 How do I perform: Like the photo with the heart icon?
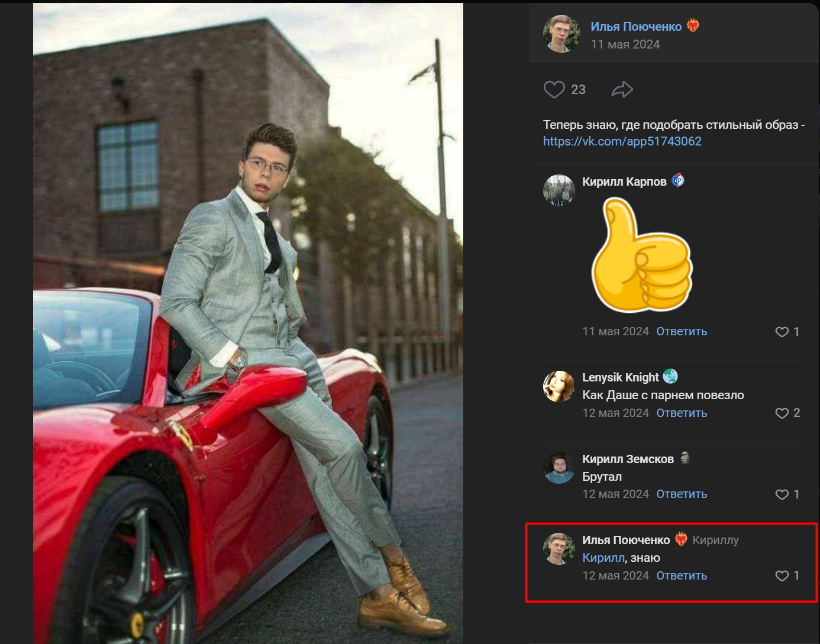[x=554, y=90]
